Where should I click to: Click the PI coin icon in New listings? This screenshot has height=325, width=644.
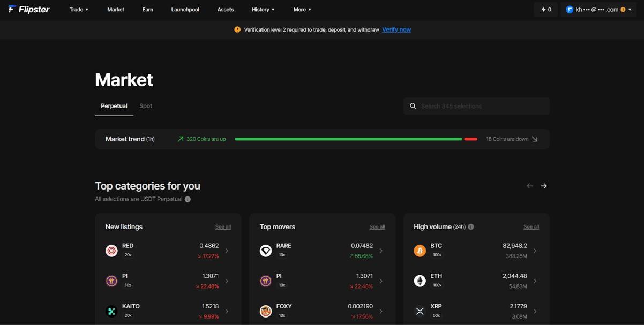pos(111,281)
